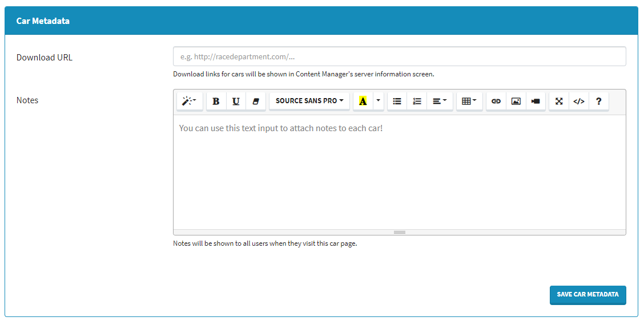This screenshot has width=644, height=321.
Task: Toggle underline formatting
Action: click(236, 101)
